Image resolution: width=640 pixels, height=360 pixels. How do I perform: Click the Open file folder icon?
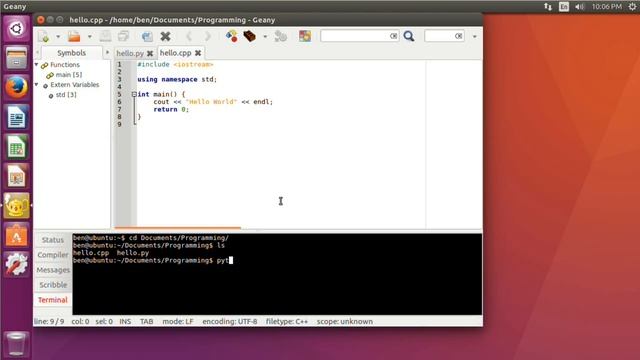click(74, 36)
